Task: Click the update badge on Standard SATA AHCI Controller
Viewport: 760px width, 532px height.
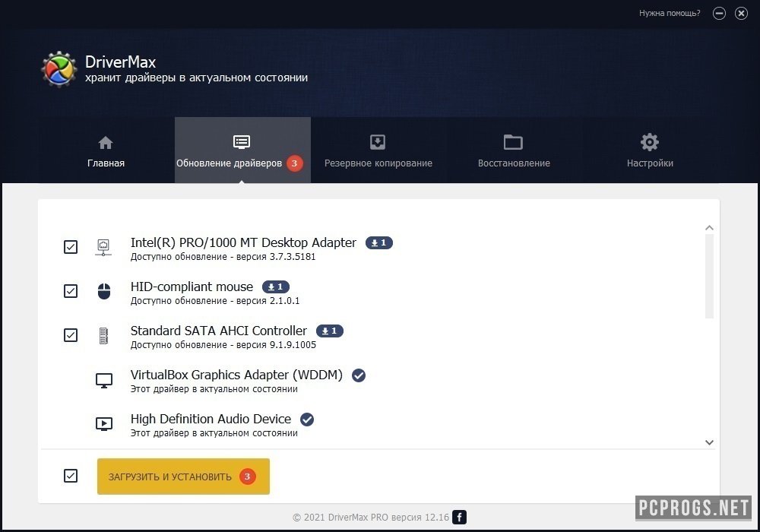Action: (x=329, y=331)
